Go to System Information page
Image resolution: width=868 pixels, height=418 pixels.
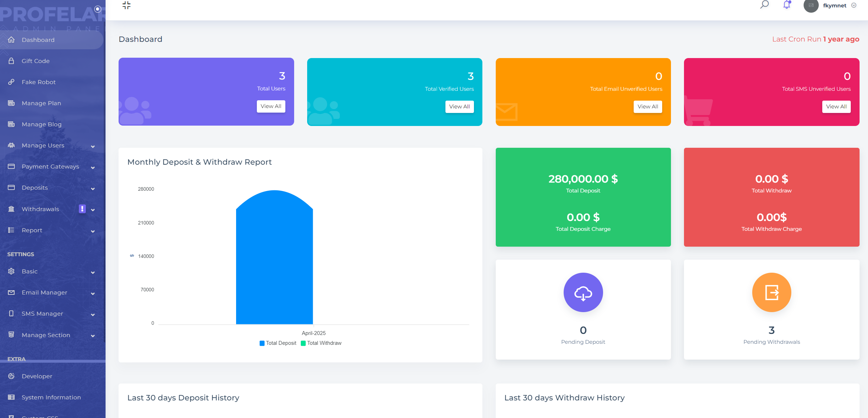pyautogui.click(x=51, y=397)
